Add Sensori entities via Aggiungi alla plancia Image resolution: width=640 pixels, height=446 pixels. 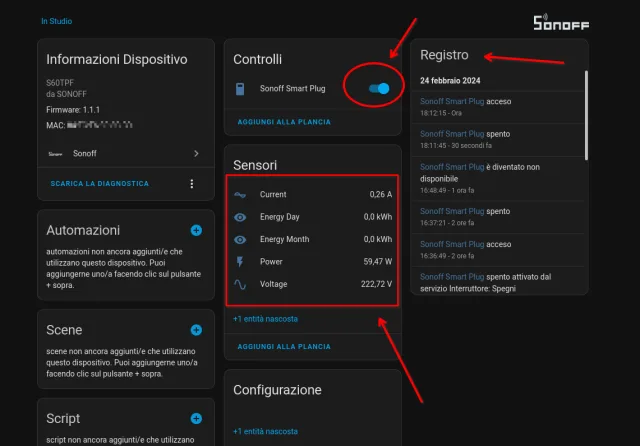(x=284, y=346)
